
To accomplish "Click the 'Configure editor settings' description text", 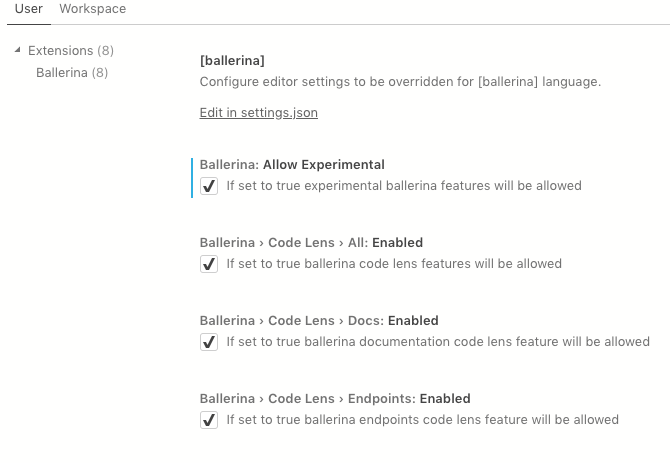I will pos(400,82).
